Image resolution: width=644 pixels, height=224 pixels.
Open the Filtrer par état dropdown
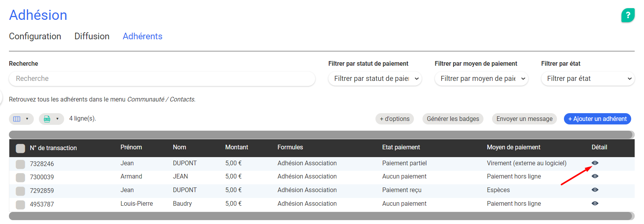pyautogui.click(x=588, y=79)
